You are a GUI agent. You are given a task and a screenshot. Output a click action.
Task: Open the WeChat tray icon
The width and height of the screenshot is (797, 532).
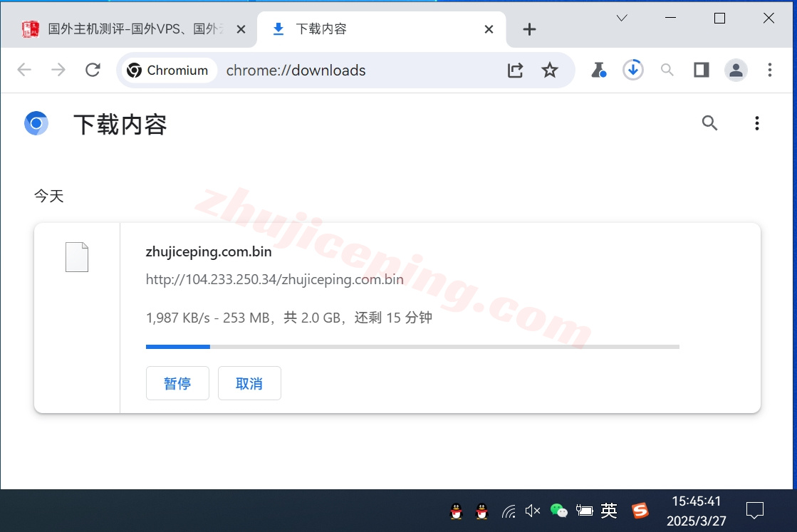pyautogui.click(x=558, y=510)
